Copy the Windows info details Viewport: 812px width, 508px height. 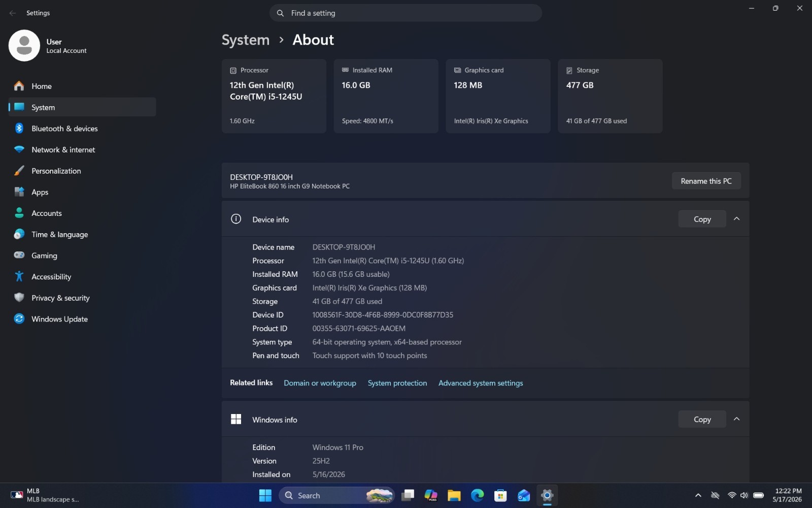702,419
